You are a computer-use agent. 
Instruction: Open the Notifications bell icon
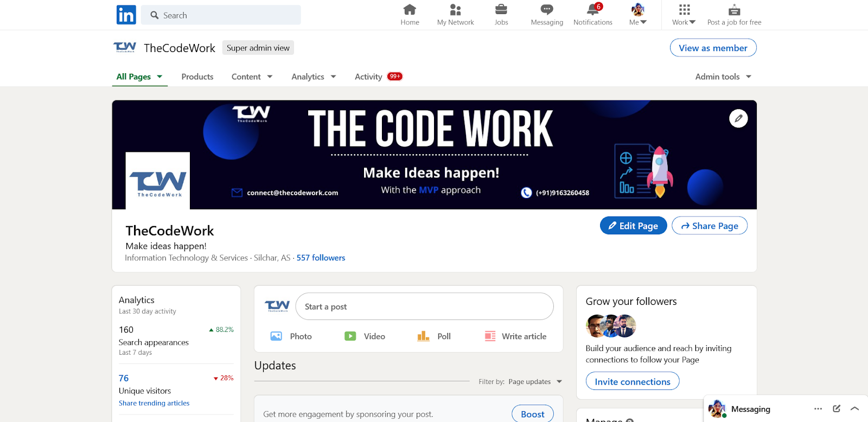coord(593,9)
